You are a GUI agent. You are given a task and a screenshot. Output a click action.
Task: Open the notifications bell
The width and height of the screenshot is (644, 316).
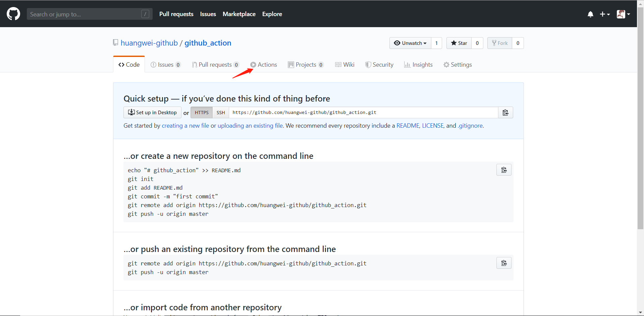point(590,14)
